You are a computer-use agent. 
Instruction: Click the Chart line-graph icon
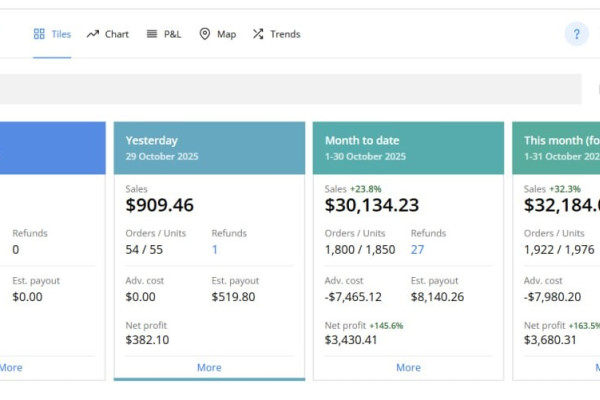pyautogui.click(x=93, y=34)
